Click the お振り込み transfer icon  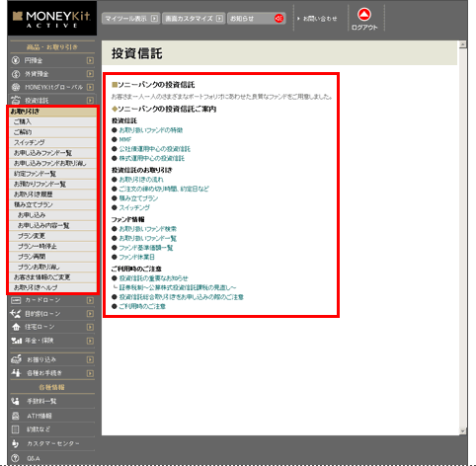click(16, 359)
